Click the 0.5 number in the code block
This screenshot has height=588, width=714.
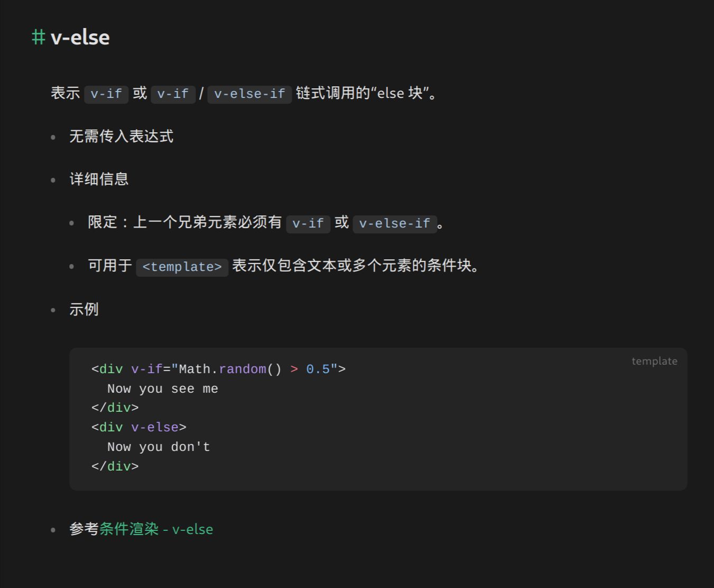[318, 369]
